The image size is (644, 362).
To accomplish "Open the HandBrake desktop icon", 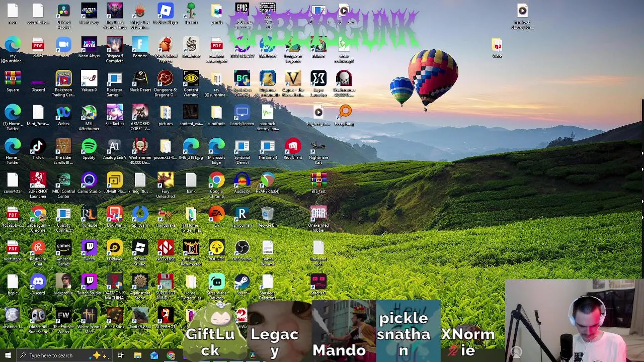I will 166,217.
